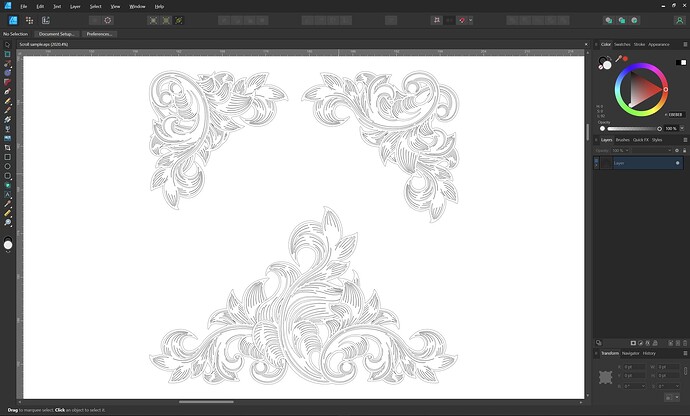Click Delete Layer trash icon
The height and width of the screenshot is (416, 690).
(684, 343)
